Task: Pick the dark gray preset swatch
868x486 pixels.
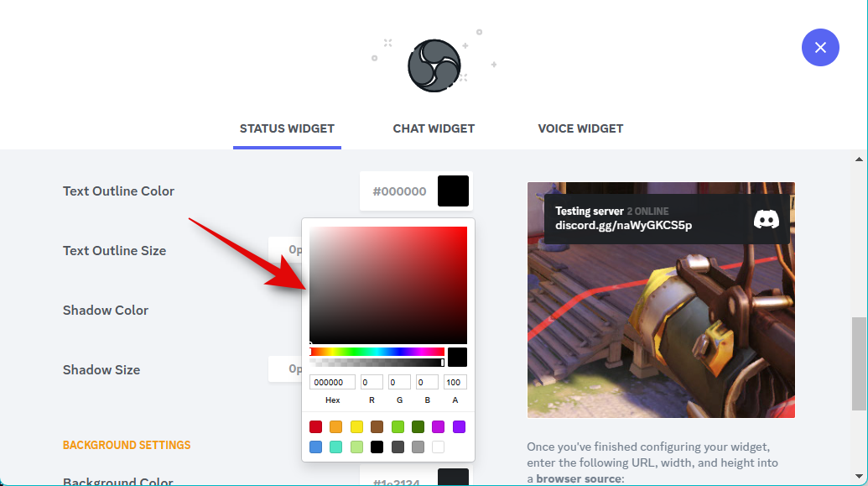Action: pos(398,447)
